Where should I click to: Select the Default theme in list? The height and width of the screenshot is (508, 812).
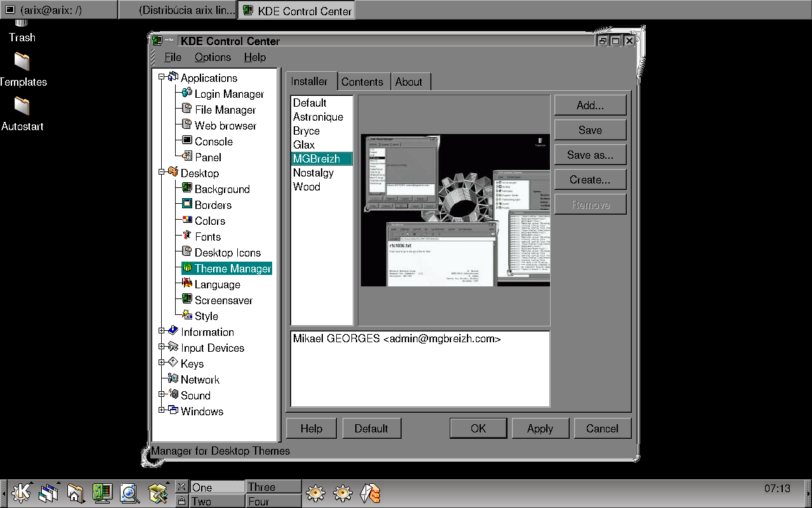click(x=322, y=103)
